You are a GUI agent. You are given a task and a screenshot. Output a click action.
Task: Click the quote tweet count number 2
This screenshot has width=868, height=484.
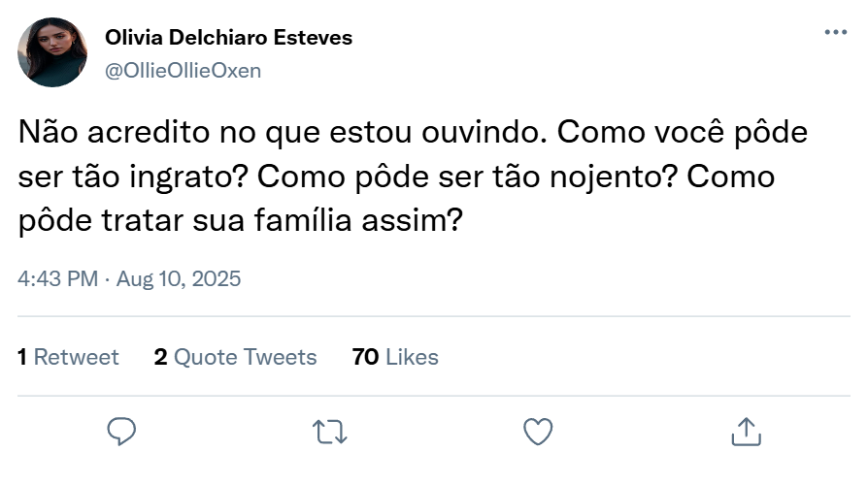160,357
